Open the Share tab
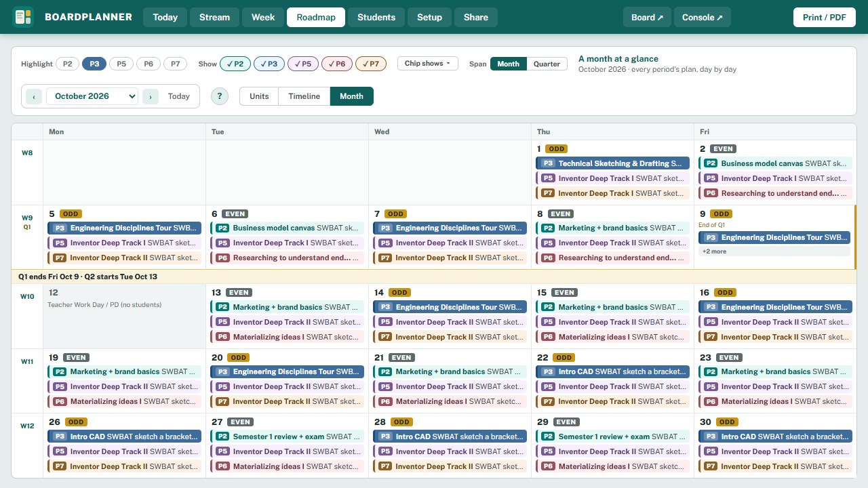 point(476,17)
